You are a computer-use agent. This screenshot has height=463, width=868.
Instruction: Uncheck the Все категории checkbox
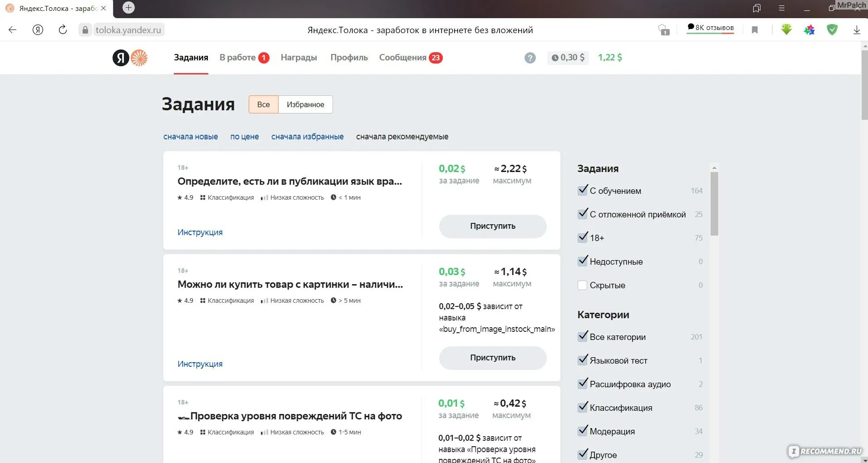[583, 337]
